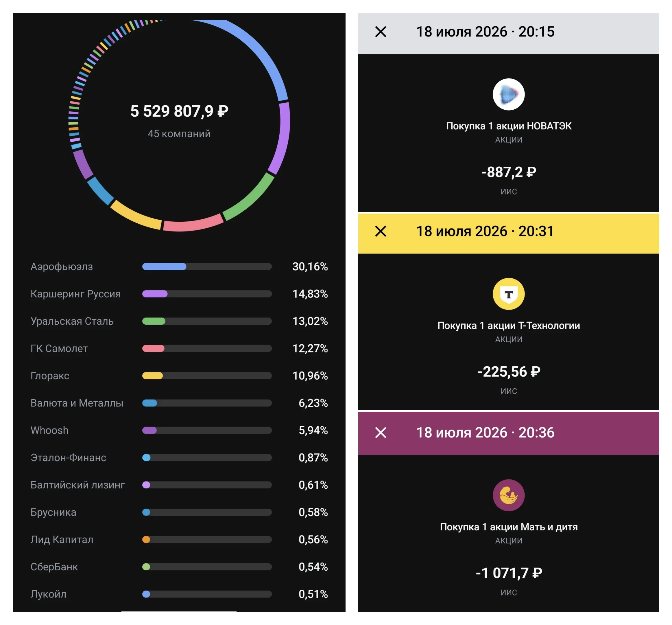Open the Валюта и Металлы row
This screenshot has width=672, height=625.
[x=179, y=403]
